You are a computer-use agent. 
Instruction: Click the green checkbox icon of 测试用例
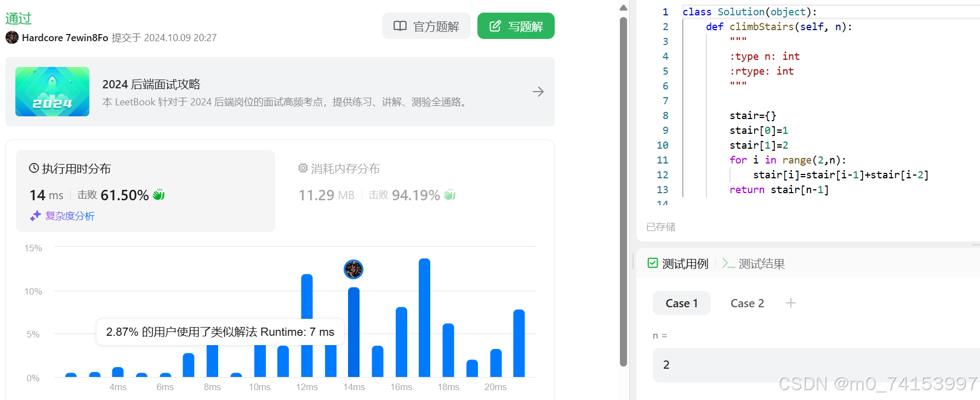pyautogui.click(x=653, y=263)
